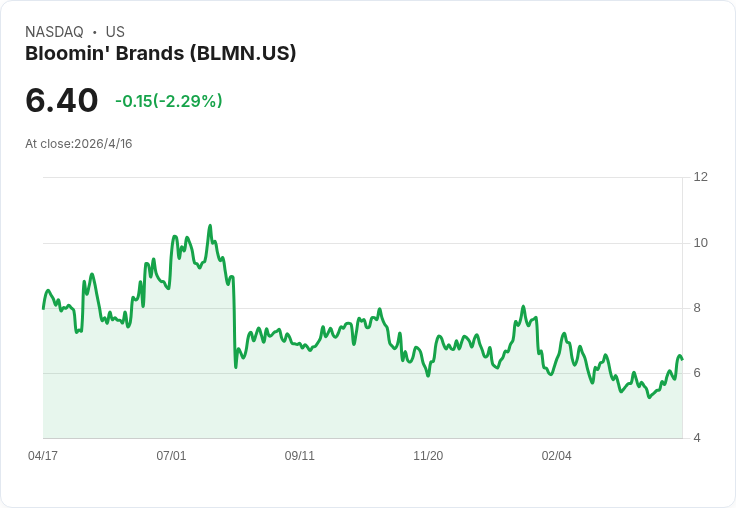Click the US market label

click(x=115, y=32)
